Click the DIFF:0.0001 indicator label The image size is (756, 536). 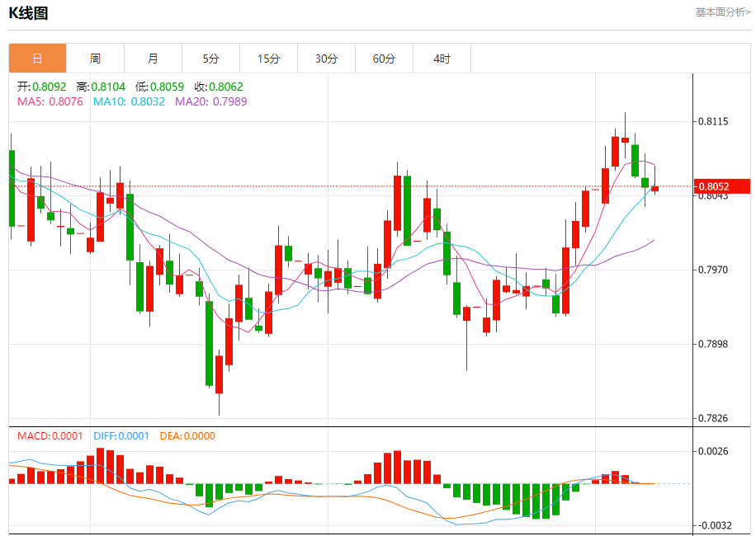point(121,436)
